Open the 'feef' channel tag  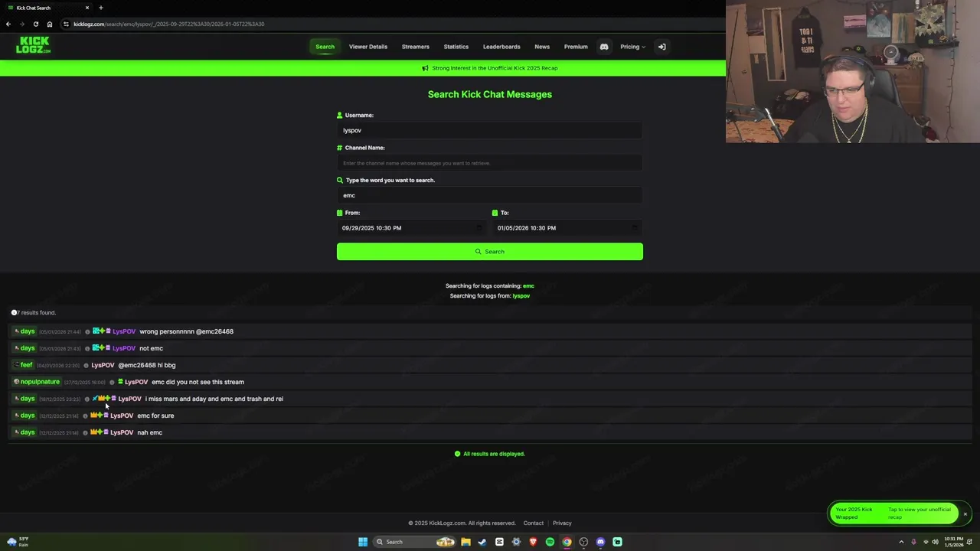tap(24, 365)
